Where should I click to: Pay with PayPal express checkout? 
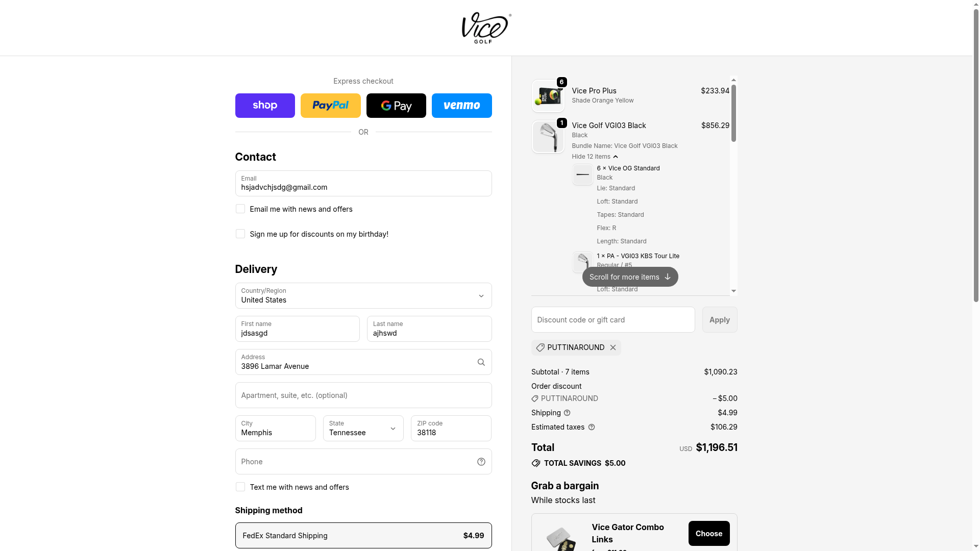tap(330, 106)
